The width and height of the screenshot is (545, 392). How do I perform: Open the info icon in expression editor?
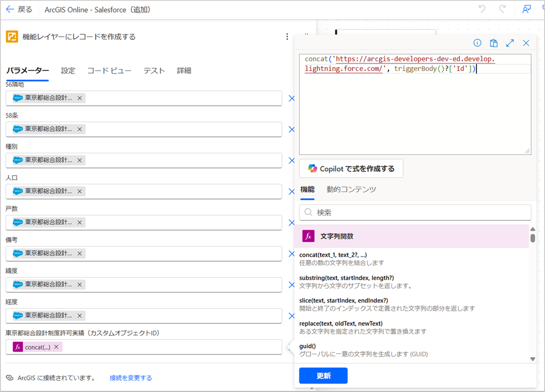[477, 43]
